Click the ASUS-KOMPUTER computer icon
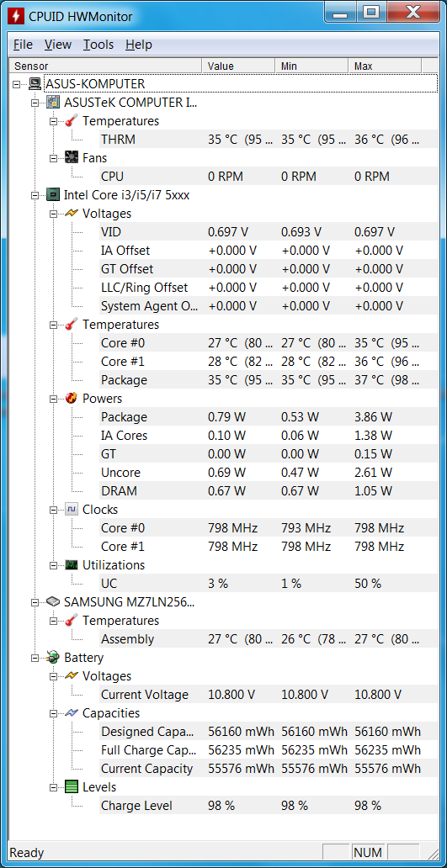Screen dimensions: 447x868 pyautogui.click(x=35, y=83)
